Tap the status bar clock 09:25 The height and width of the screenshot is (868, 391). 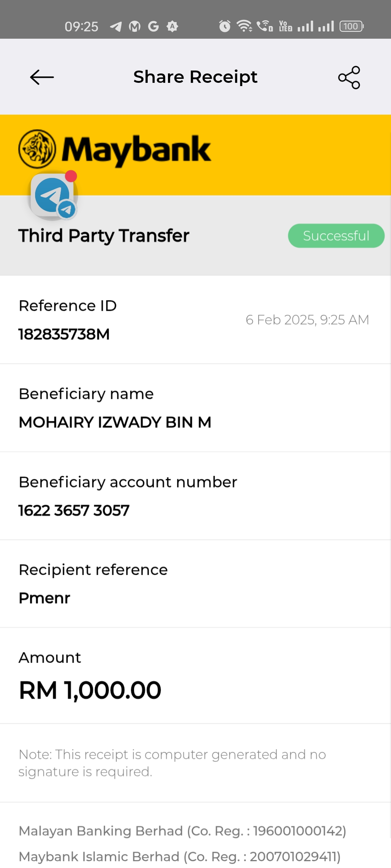pos(81,26)
